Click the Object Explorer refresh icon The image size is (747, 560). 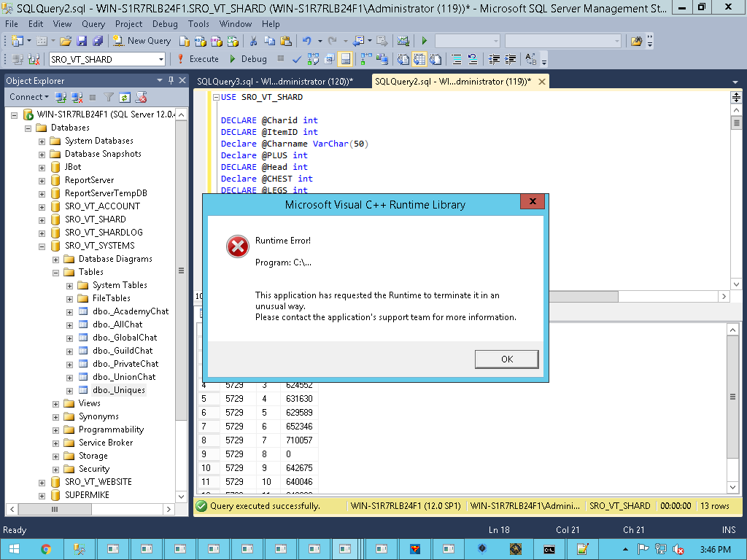point(125,97)
